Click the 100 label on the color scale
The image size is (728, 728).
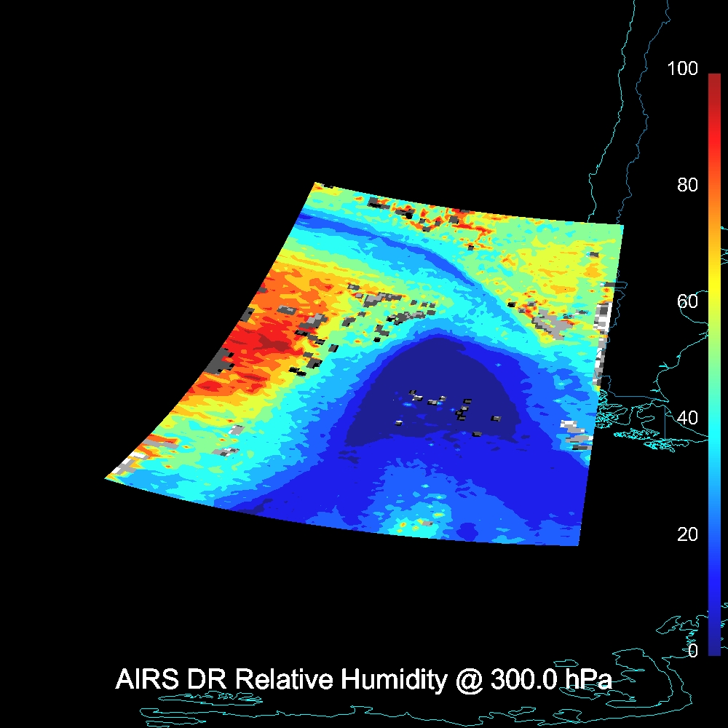coord(682,69)
